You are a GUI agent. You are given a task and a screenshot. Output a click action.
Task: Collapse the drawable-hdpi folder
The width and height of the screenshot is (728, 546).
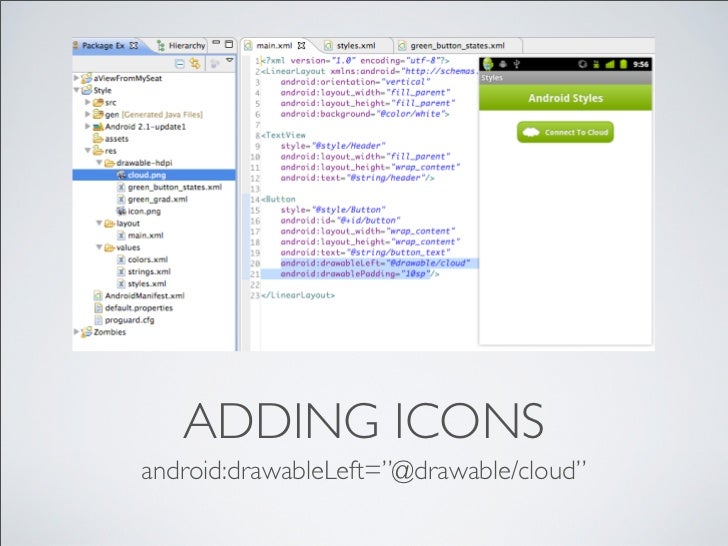click(99, 162)
